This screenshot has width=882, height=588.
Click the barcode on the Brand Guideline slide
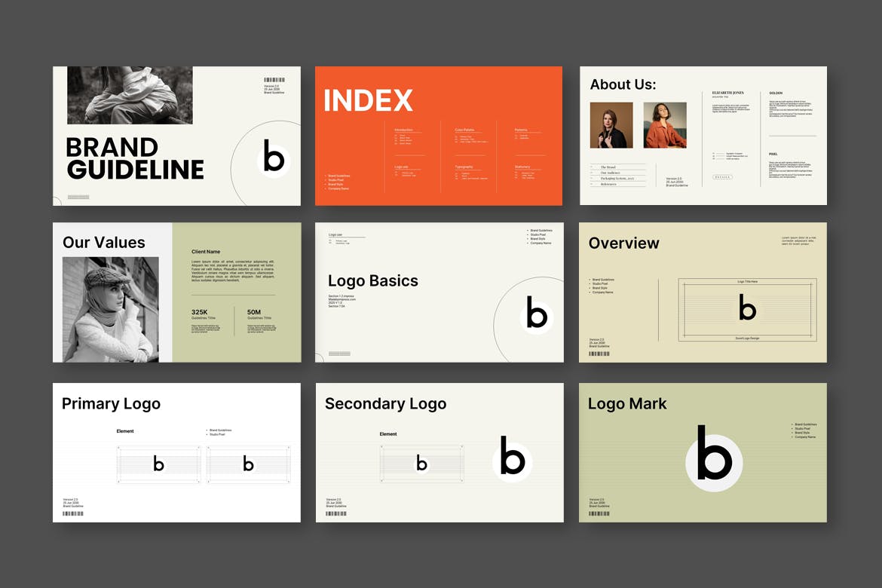coord(274,79)
